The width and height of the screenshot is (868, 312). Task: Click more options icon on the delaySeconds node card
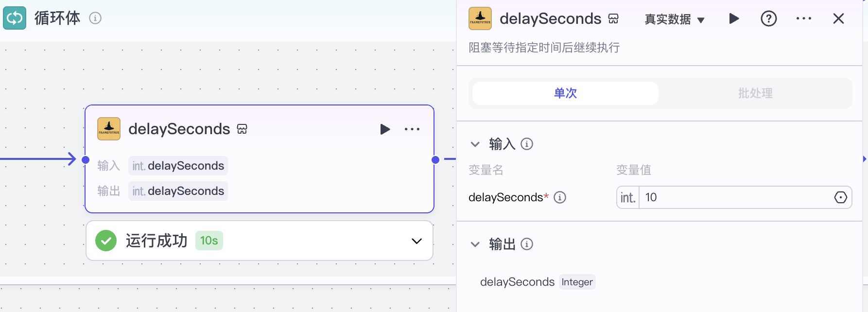412,129
